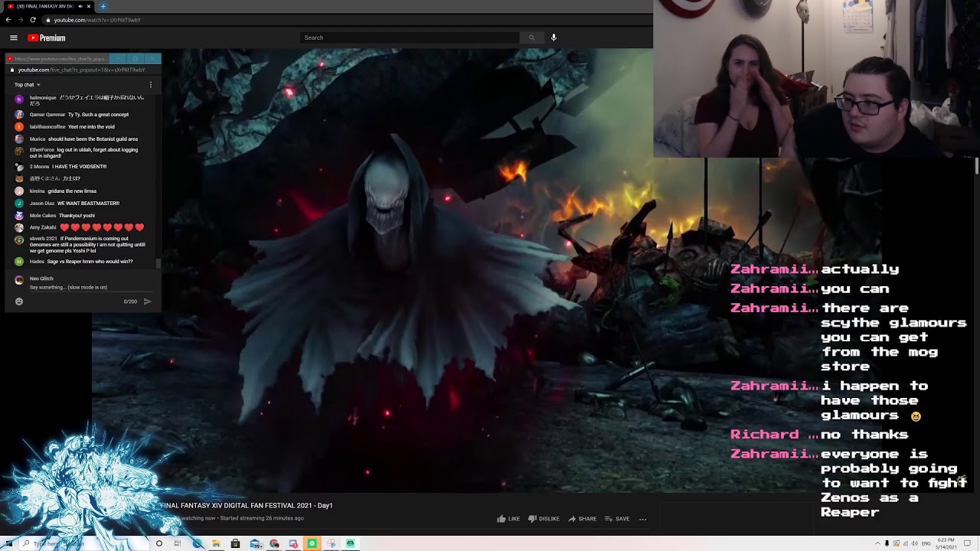This screenshot has height=551, width=980.
Task: Switch to Chrome in the taskbar
Action: (x=274, y=543)
